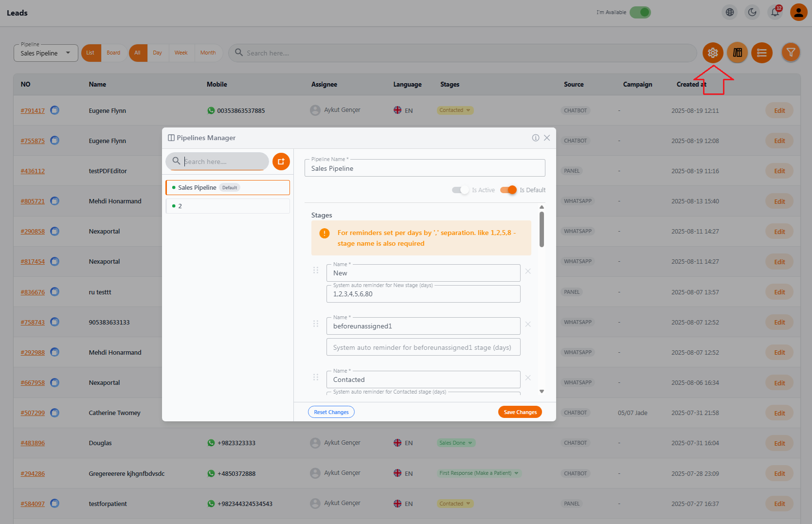
Task: Click stages panel scrollbar thumb
Action: [x=541, y=229]
